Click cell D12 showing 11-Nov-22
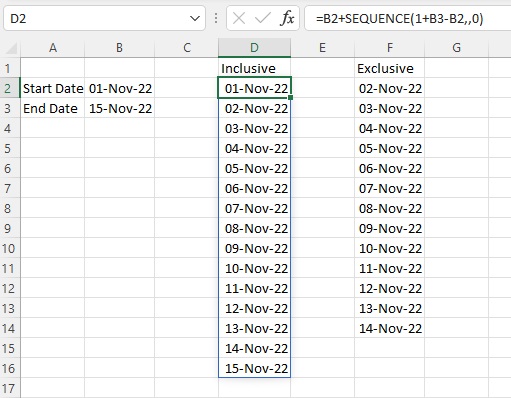The height and width of the screenshot is (398, 511). 254,288
